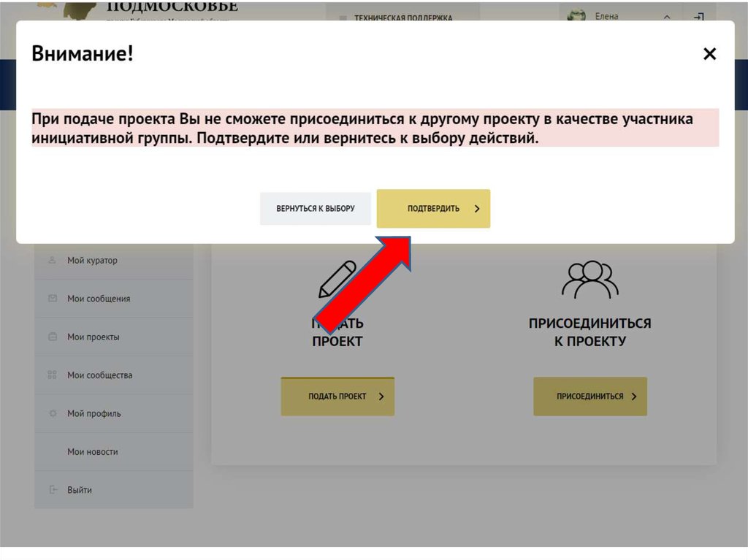Click the briefcase icon beside Мои проекты
The height and width of the screenshot is (560, 748).
[x=53, y=337]
